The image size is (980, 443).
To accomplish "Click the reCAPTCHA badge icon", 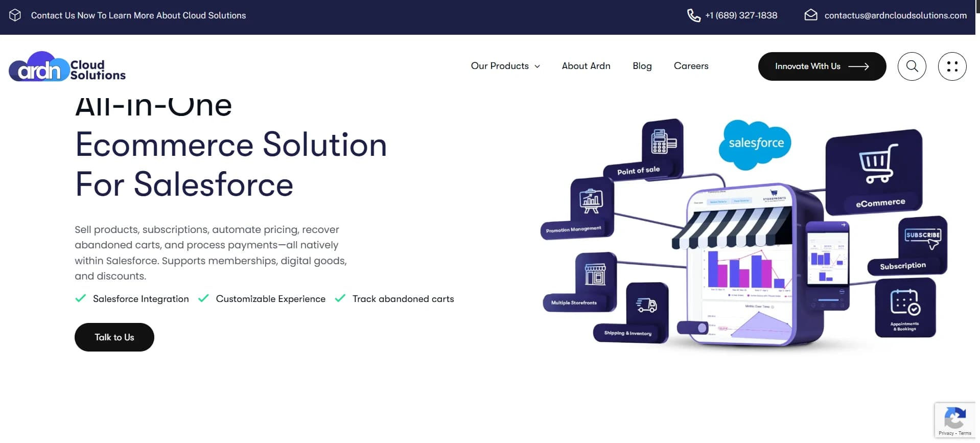I will tap(954, 417).
